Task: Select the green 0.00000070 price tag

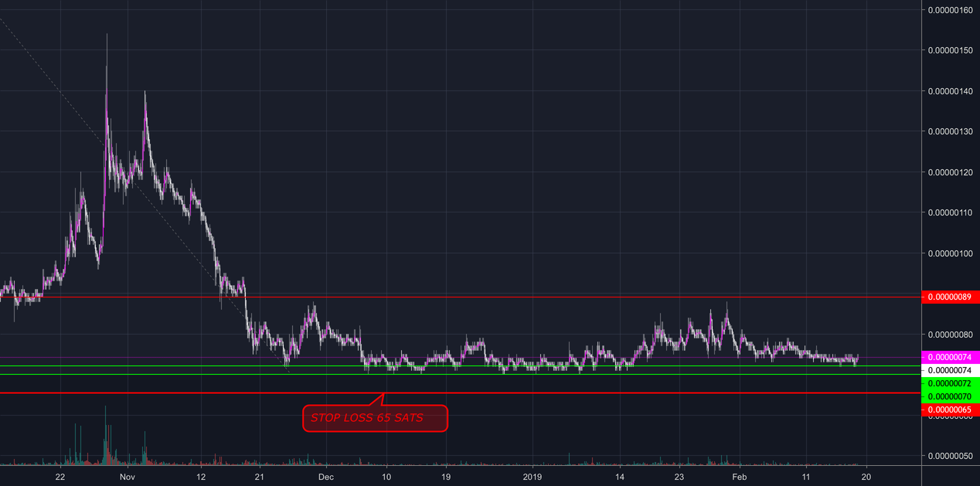Action: coord(951,396)
